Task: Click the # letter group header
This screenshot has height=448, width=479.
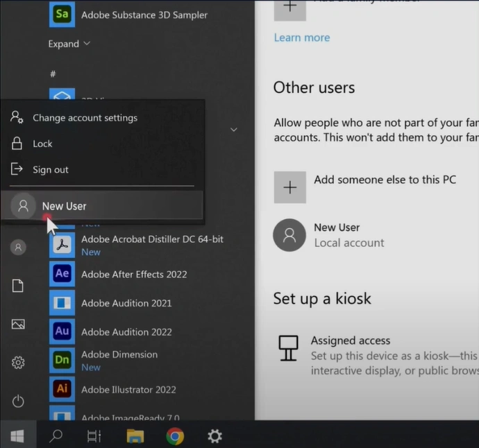Action: click(53, 74)
